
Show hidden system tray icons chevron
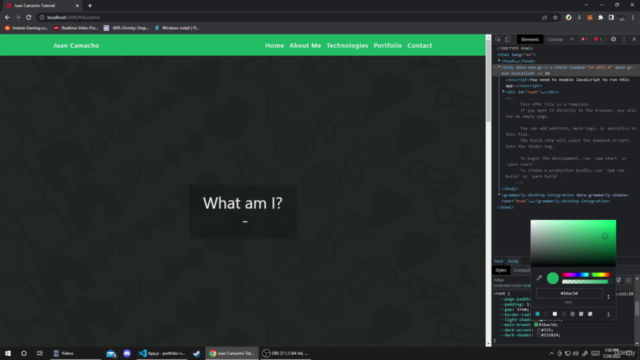tap(551, 353)
